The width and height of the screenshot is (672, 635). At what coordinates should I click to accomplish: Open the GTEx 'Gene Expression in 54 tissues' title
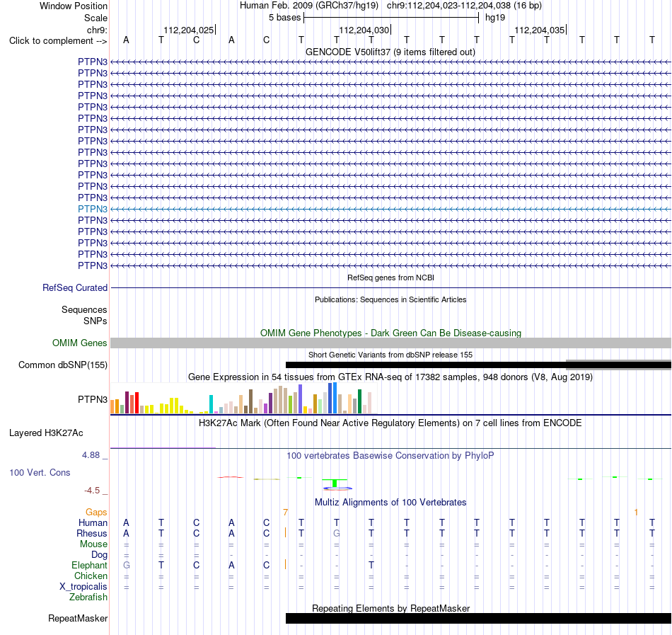[x=390, y=377]
